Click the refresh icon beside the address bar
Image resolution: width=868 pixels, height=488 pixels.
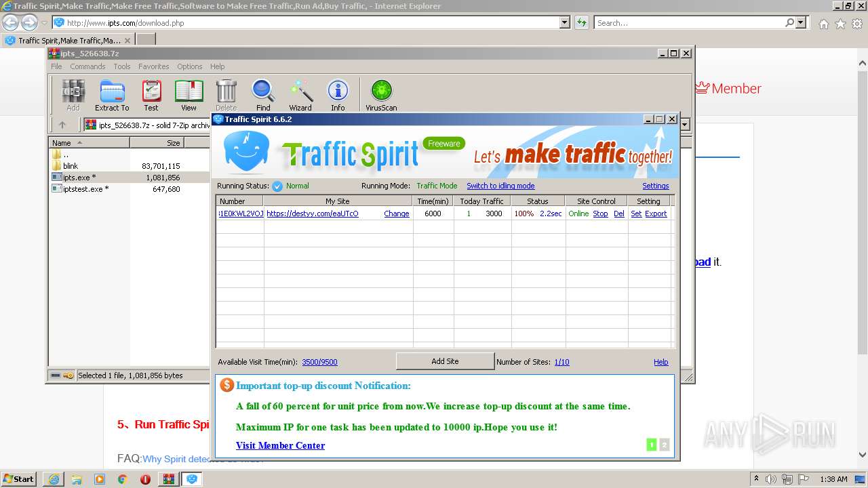coord(581,22)
